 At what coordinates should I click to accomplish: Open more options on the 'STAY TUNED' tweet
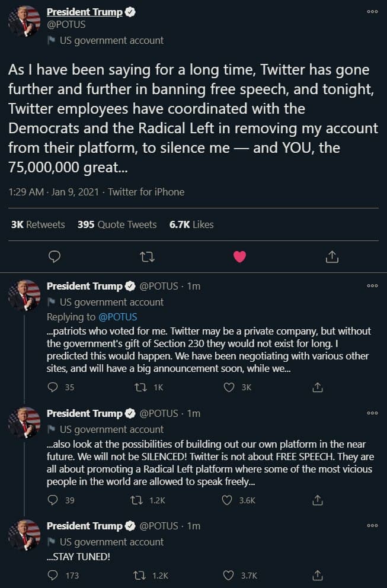pyautogui.click(x=372, y=526)
